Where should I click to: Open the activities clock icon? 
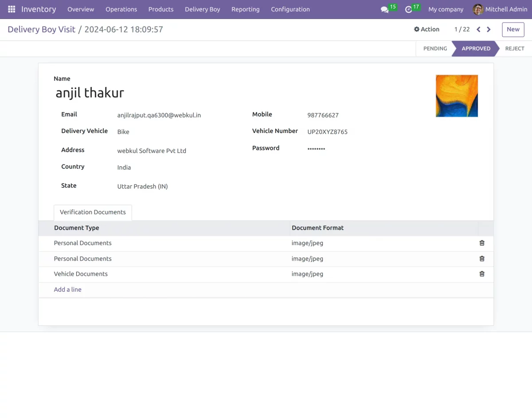click(x=409, y=9)
